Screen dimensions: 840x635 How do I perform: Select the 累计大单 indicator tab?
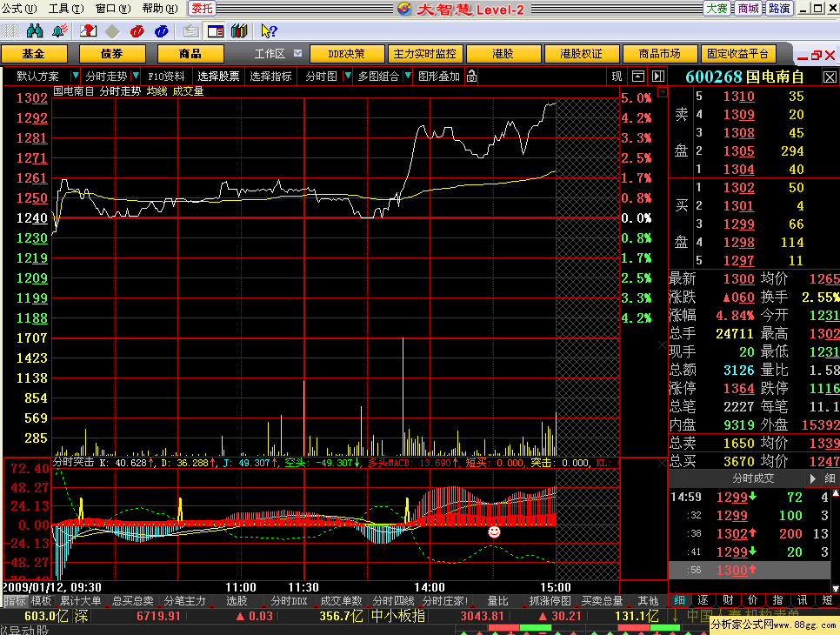tap(80, 601)
